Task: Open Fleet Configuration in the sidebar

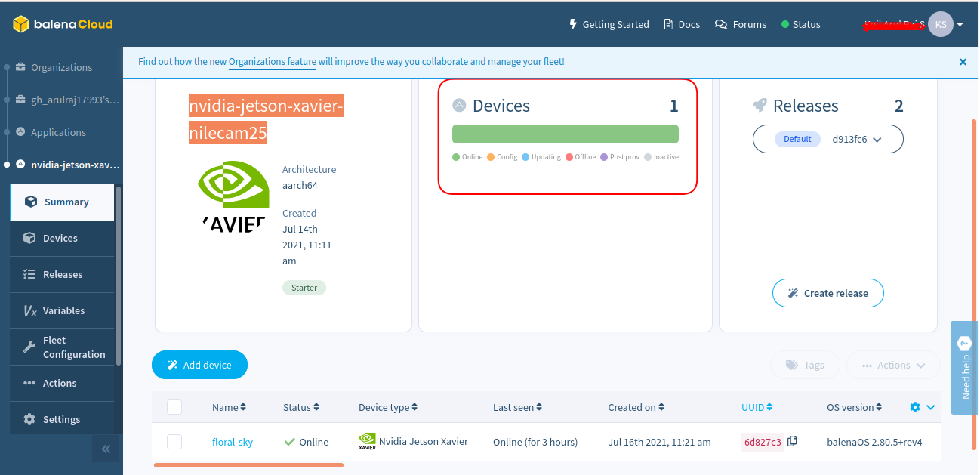Action: 63,347
